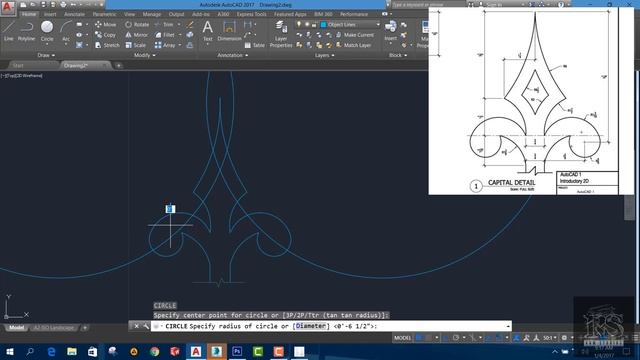The width and height of the screenshot is (640, 360).
Task: Open the Array options dropdown arrow
Action: [180, 45]
